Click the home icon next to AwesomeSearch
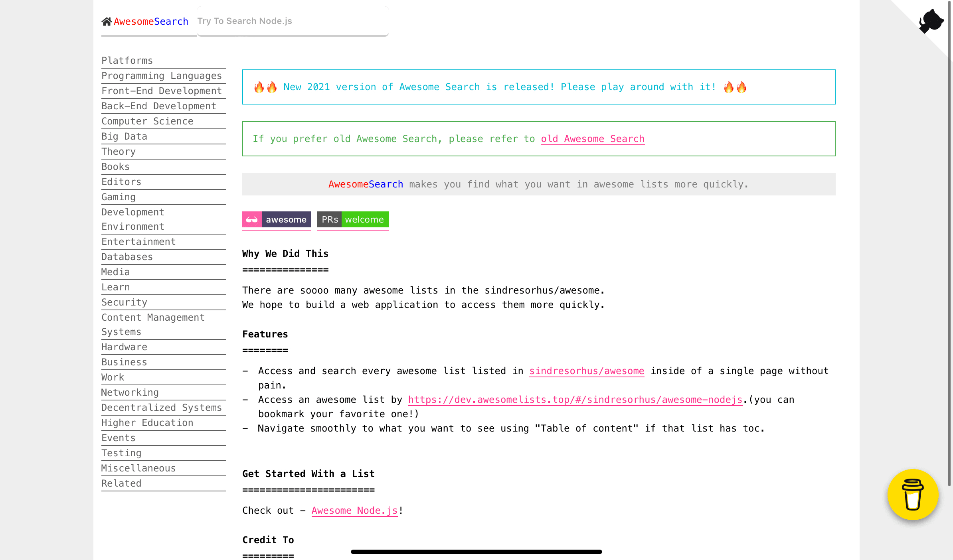This screenshot has height=560, width=953. click(107, 22)
